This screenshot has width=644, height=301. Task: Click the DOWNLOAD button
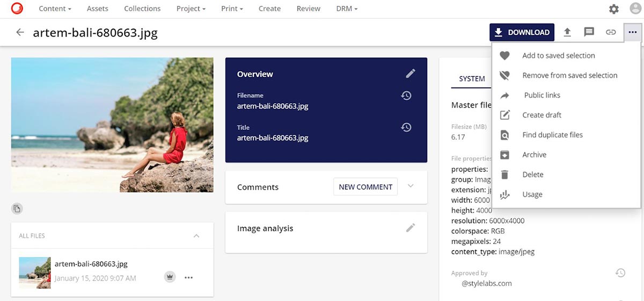click(x=522, y=32)
